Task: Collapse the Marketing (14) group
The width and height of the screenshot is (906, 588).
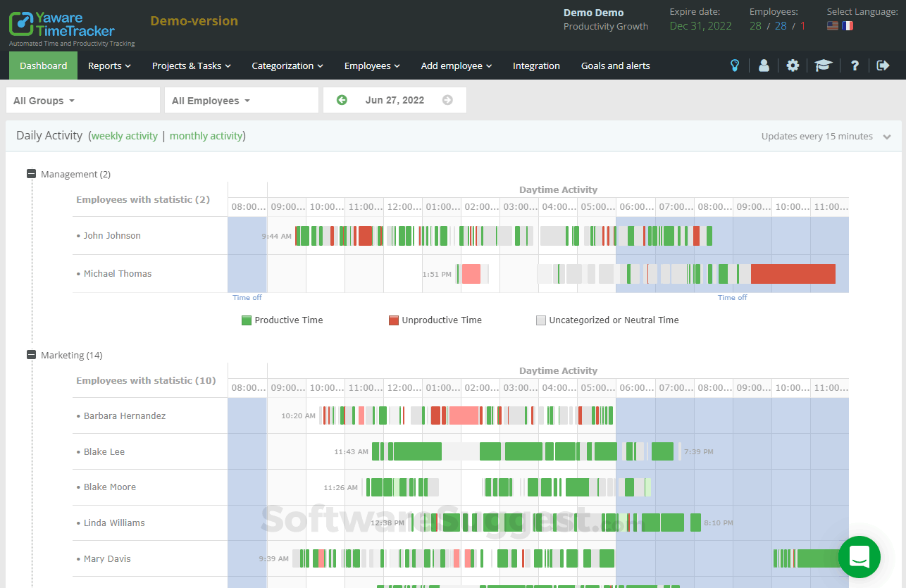Action: (x=30, y=354)
